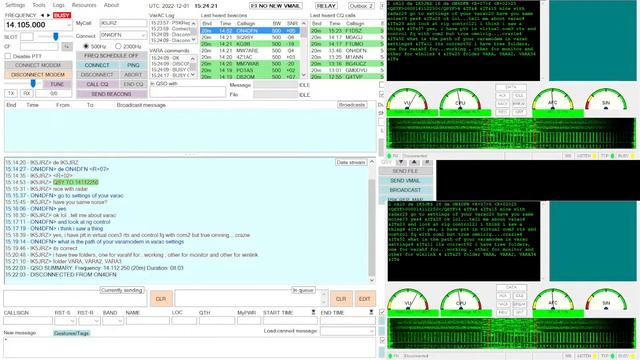The width and height of the screenshot is (640, 360).
Task: Click DISCONNECT MODEM button
Action: point(38,75)
